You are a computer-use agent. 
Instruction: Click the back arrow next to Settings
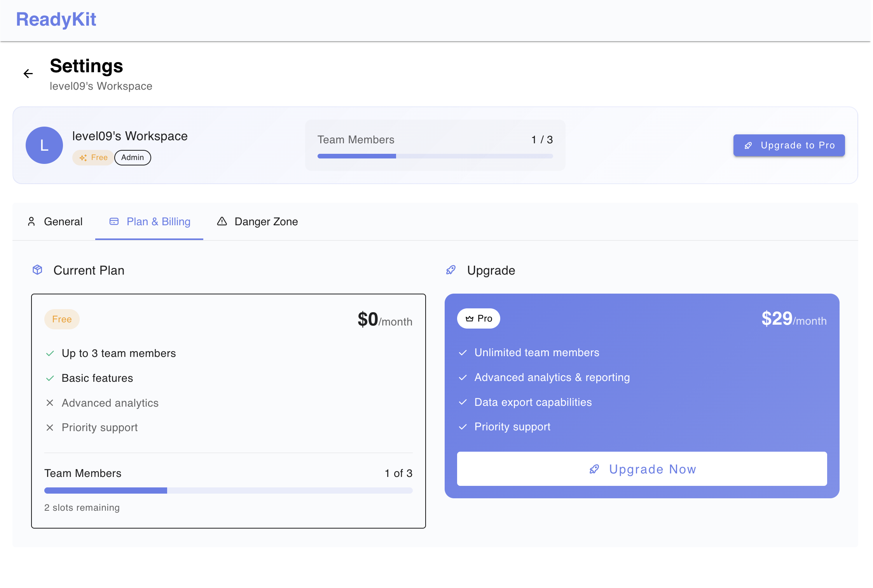[28, 73]
